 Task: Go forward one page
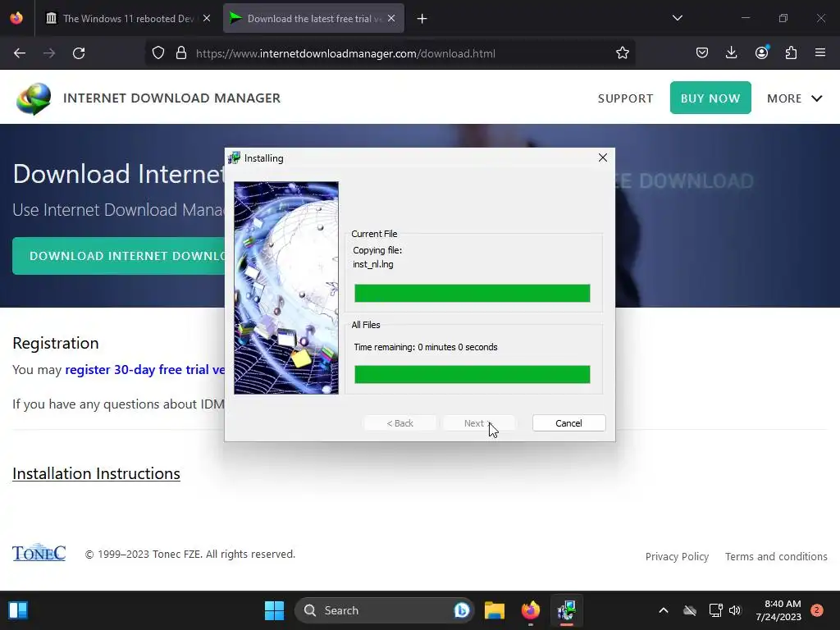tap(49, 53)
